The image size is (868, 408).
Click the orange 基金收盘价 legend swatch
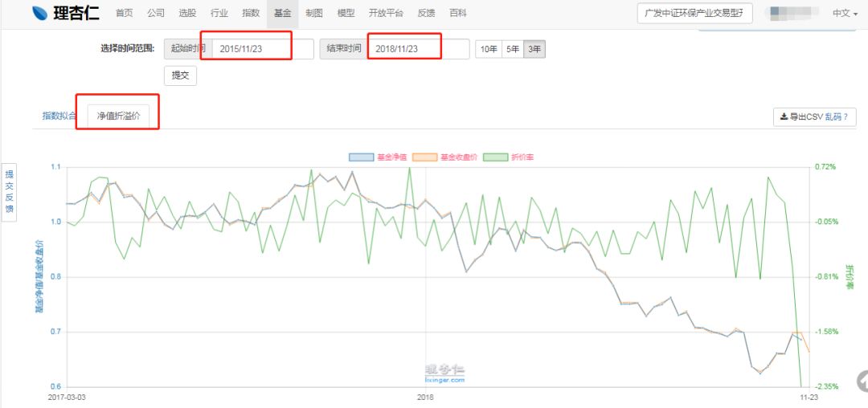pos(424,157)
